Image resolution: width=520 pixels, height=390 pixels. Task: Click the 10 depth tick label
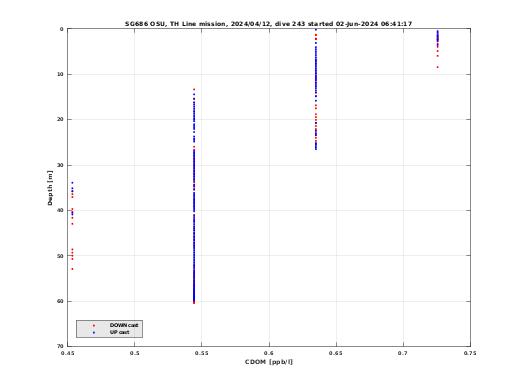pos(60,74)
